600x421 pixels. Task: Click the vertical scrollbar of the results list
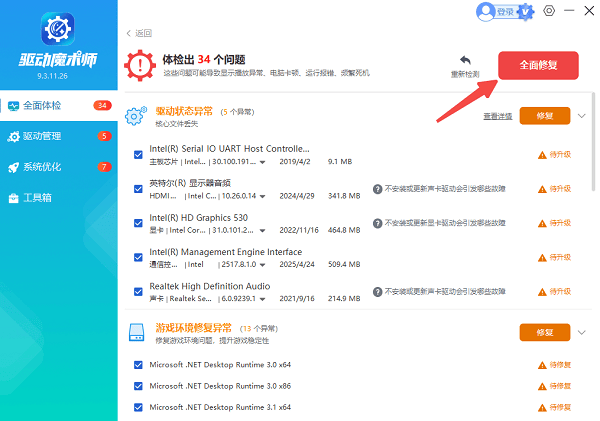(x=593, y=142)
